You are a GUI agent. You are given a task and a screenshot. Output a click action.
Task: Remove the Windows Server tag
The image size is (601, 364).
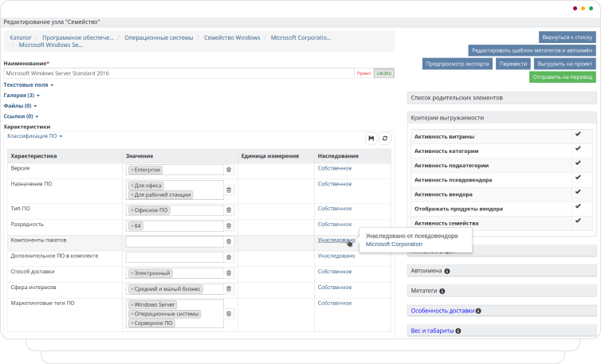click(x=132, y=304)
